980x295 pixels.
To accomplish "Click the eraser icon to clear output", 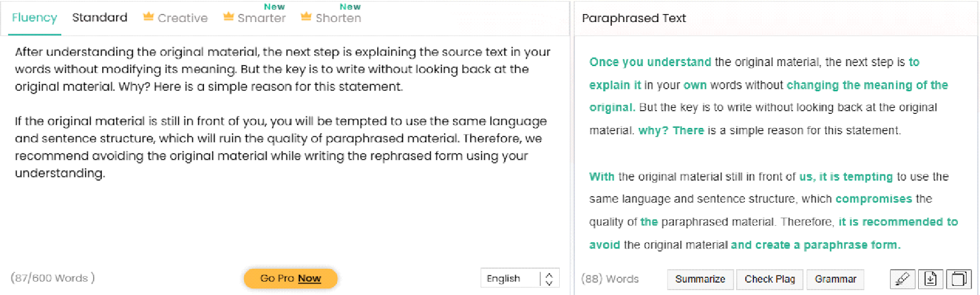I will click(902, 279).
